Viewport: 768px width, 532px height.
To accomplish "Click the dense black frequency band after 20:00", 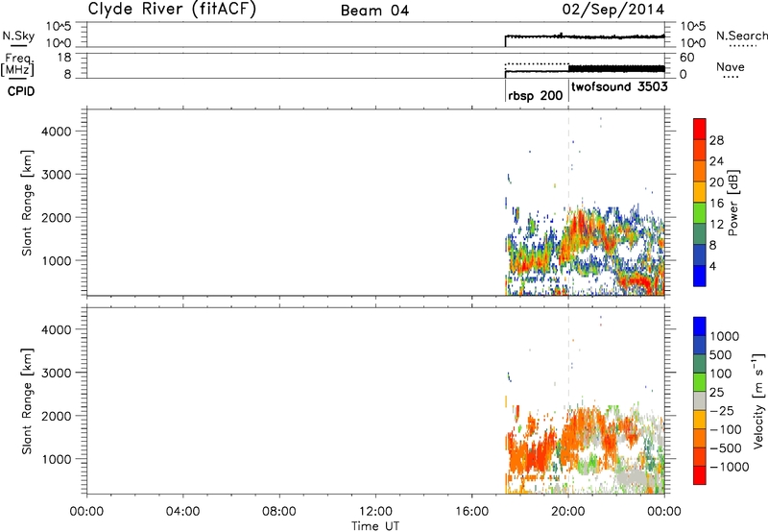I will coord(616,68).
